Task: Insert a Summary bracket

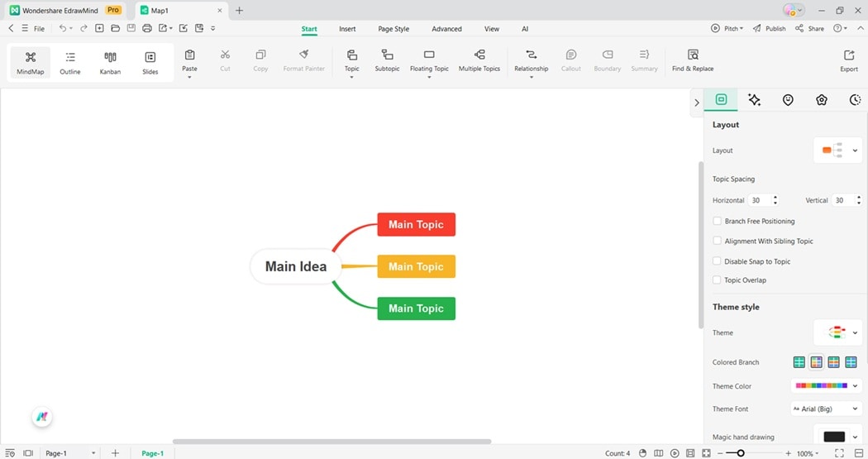Action: pyautogui.click(x=644, y=60)
